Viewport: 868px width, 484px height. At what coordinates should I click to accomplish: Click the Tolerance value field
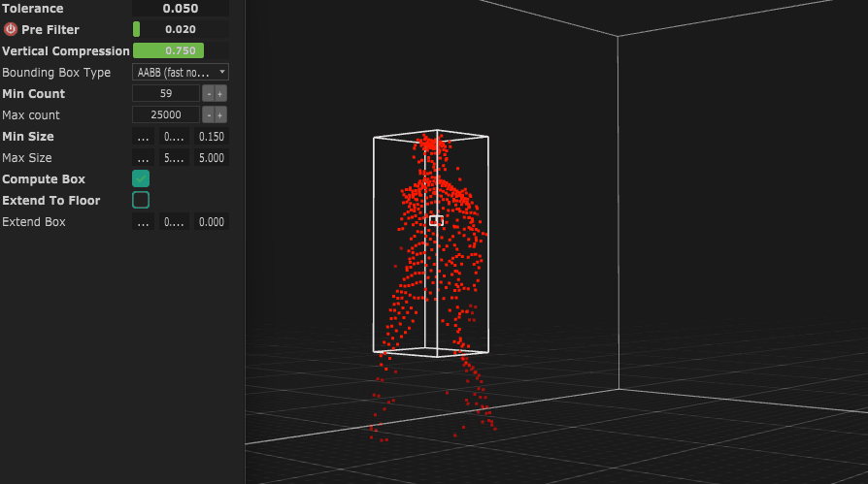(x=181, y=9)
